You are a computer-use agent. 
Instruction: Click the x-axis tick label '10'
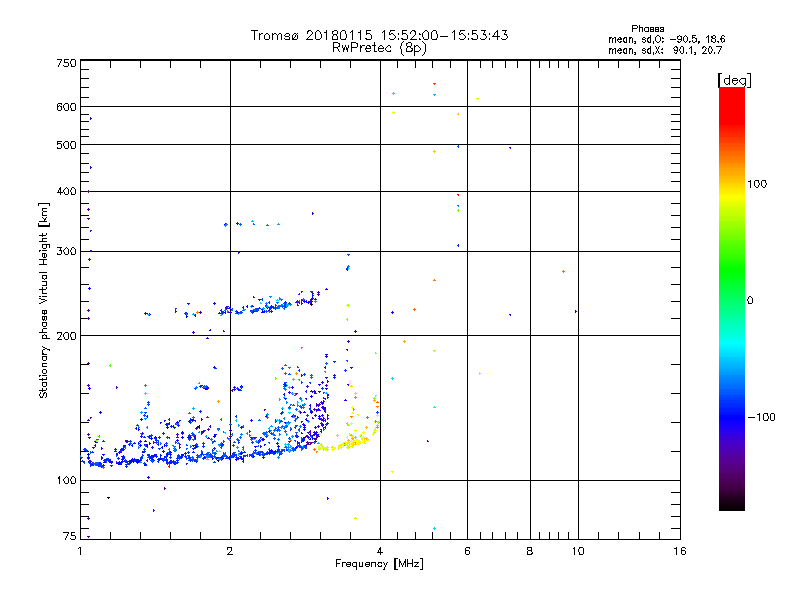(x=578, y=551)
